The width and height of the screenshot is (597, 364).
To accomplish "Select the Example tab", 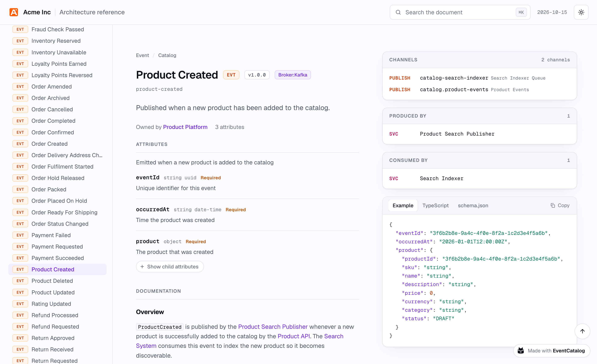I will point(403,205).
